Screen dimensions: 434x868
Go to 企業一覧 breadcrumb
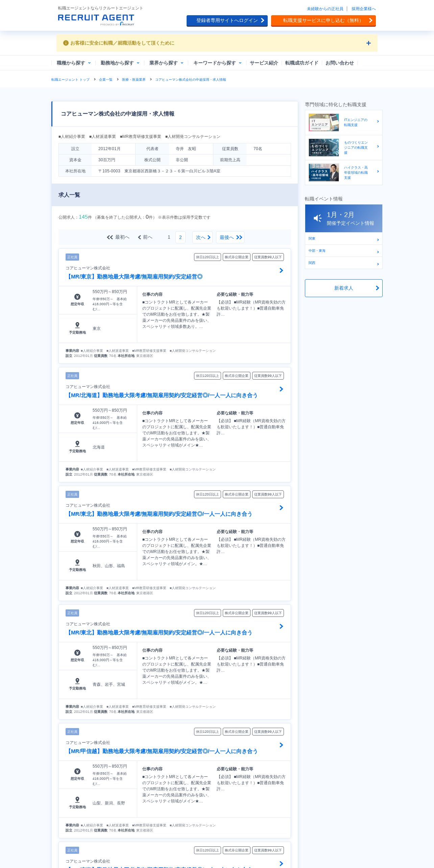[105, 80]
